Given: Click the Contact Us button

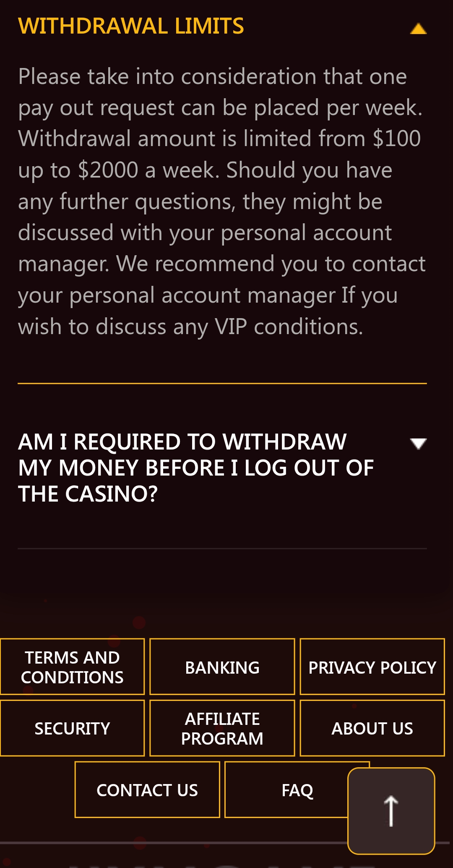Looking at the screenshot, I should [147, 790].
